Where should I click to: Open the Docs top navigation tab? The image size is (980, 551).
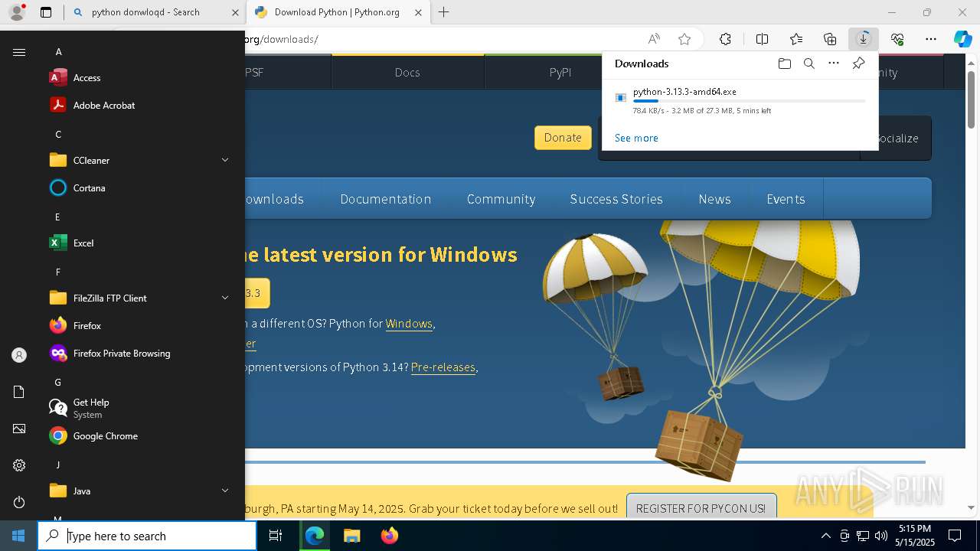coord(407,72)
